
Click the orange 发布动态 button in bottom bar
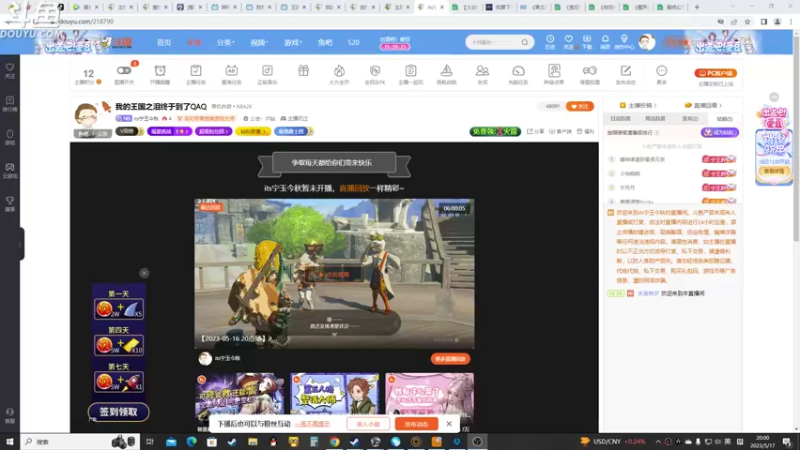coord(416,424)
